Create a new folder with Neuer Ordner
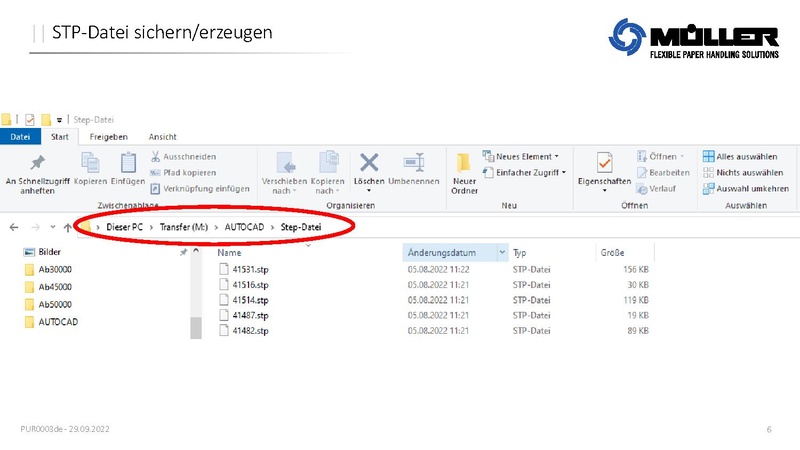The height and width of the screenshot is (450, 800). tap(464, 171)
